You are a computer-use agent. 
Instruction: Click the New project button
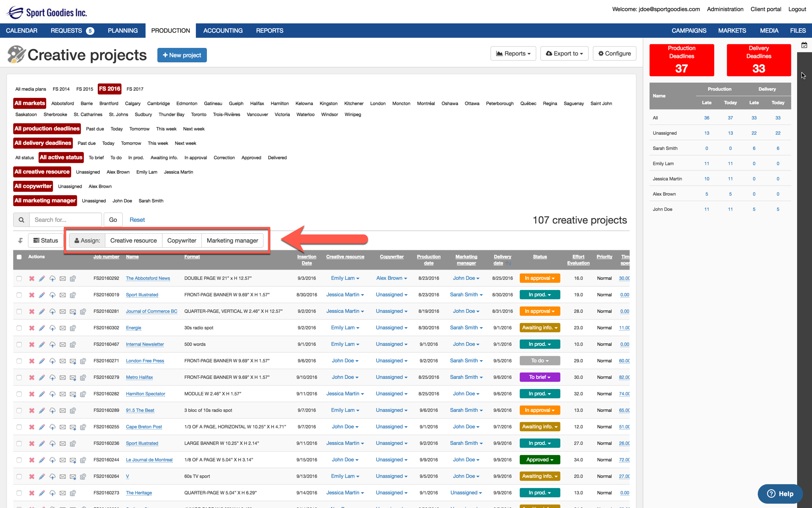pos(182,55)
